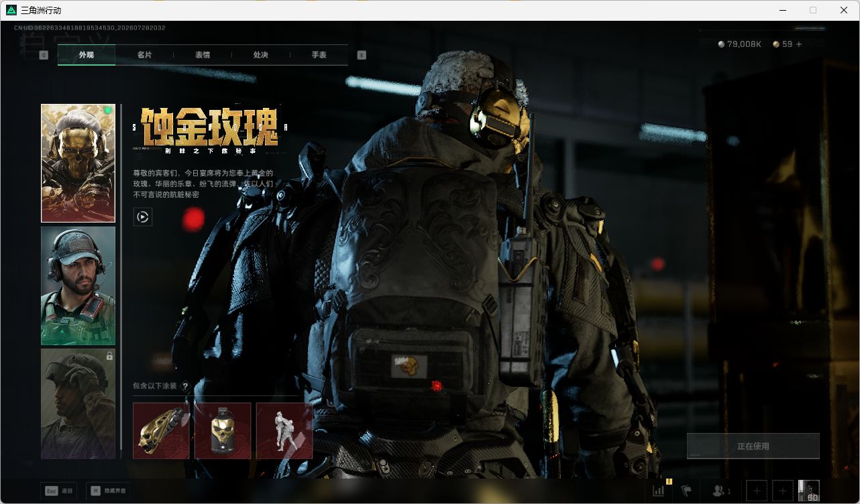Click the Esc 返回 button
Image resolution: width=860 pixels, height=504 pixels.
pos(58,491)
